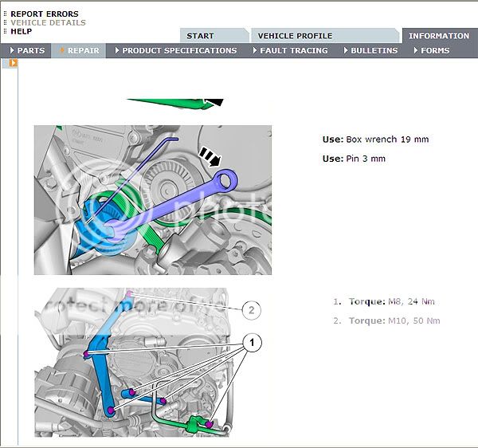Viewport: 478px width, 448px height.
Task: Click the arrow icon beside Repair
Action: click(62, 50)
